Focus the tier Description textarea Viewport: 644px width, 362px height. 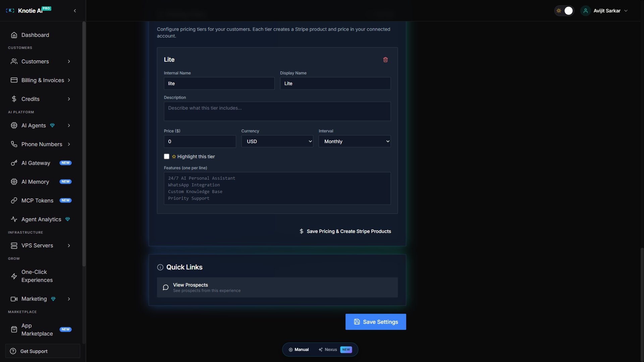pos(277,111)
